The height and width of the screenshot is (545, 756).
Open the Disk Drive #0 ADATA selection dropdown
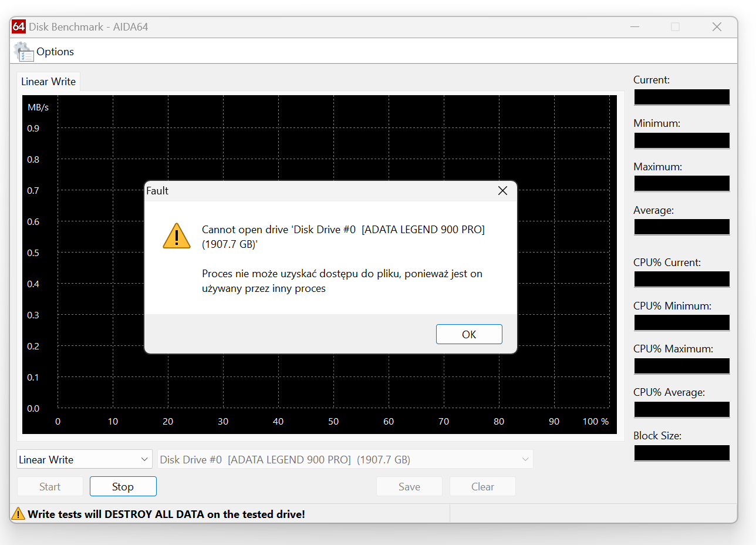[345, 459]
